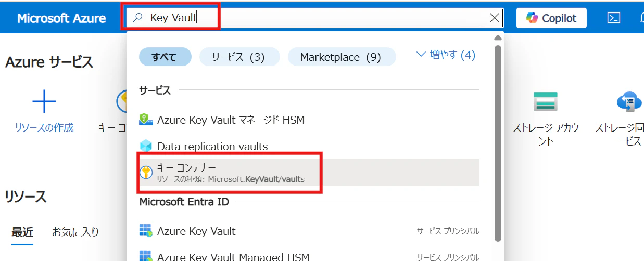Viewport: 644px width, 261px height.
Task: Click the Azure Key Vault Entra icon
Action: pyautogui.click(x=146, y=231)
